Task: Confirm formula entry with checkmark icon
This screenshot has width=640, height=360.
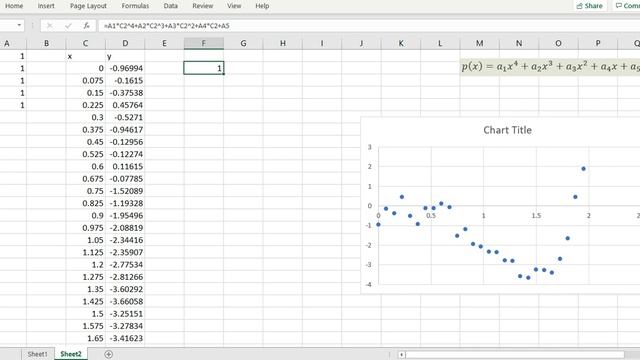Action: pos(68,26)
